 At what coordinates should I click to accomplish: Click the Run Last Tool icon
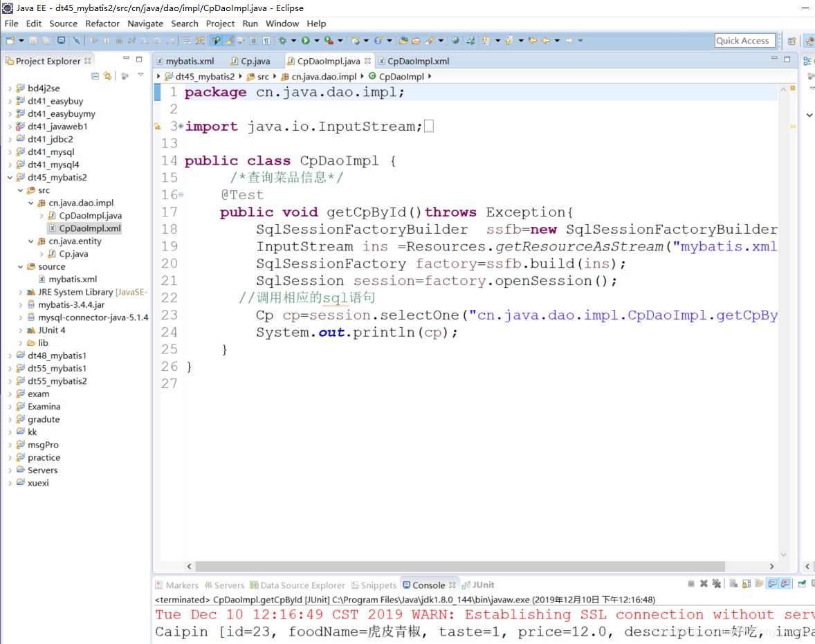pos(329,41)
